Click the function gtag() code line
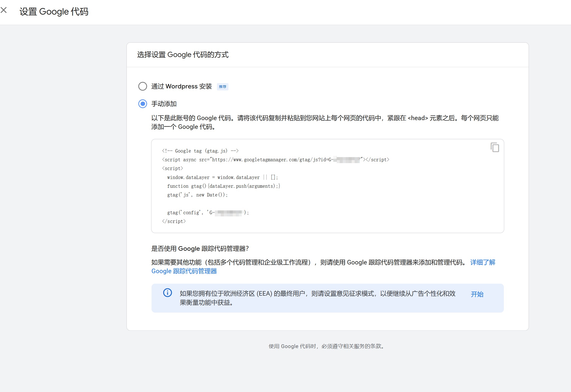The image size is (571, 392). click(224, 186)
